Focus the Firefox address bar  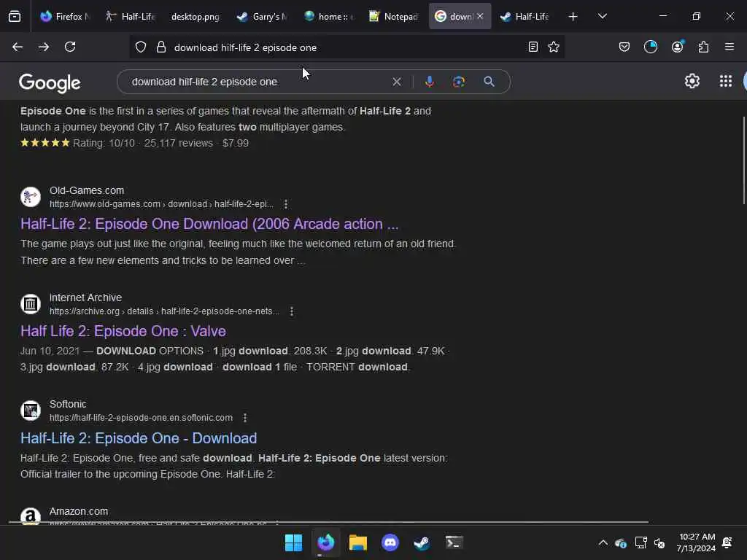pos(347,47)
